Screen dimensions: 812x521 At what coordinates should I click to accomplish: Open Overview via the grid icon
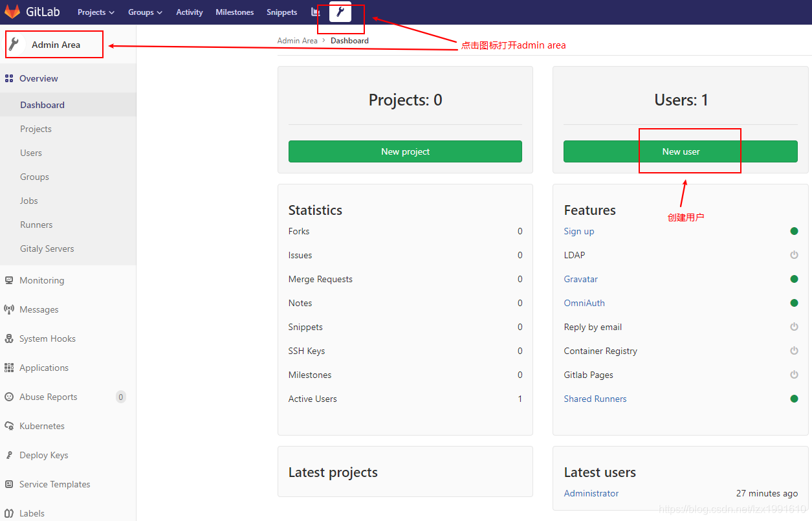[9, 78]
